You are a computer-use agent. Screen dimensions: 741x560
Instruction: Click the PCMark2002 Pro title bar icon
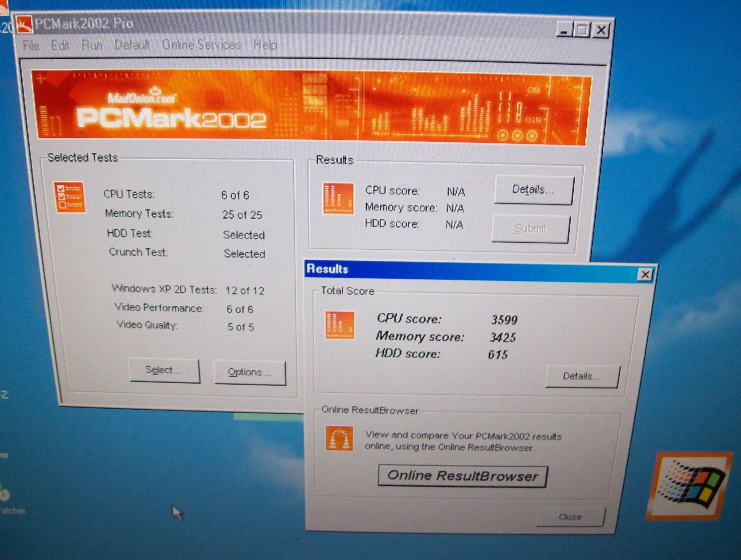coord(24,24)
